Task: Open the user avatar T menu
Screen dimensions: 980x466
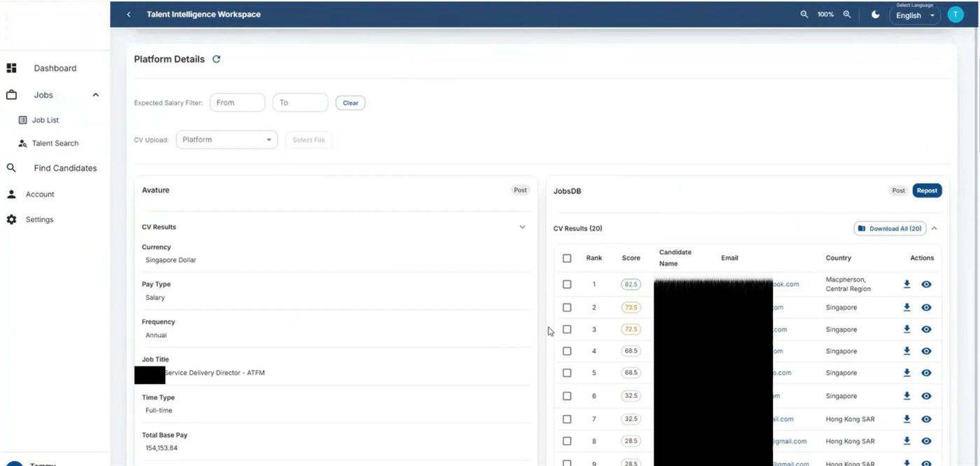Action: 955,14
